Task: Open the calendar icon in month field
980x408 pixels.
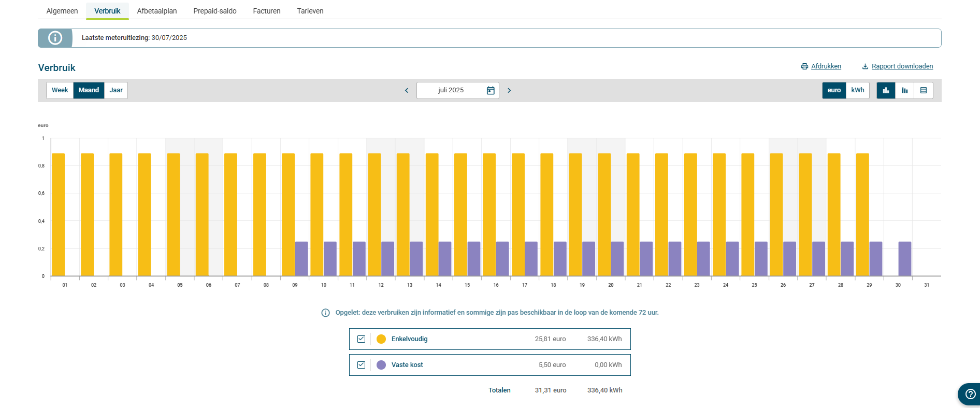Action: (x=491, y=90)
